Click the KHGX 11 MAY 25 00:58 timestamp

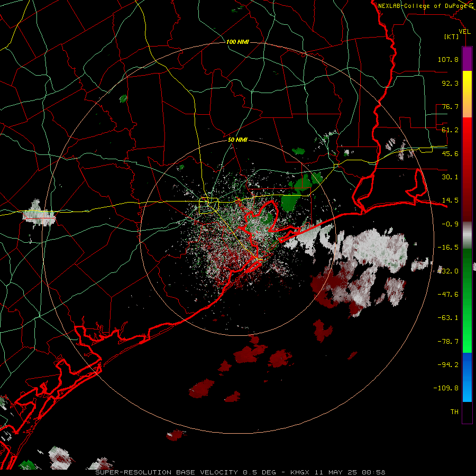[338, 472]
